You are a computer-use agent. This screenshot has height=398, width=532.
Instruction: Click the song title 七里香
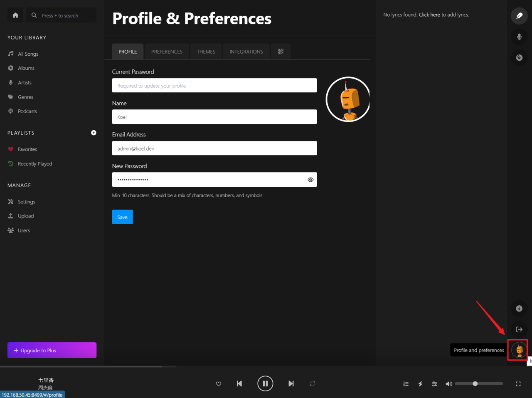[46, 380]
